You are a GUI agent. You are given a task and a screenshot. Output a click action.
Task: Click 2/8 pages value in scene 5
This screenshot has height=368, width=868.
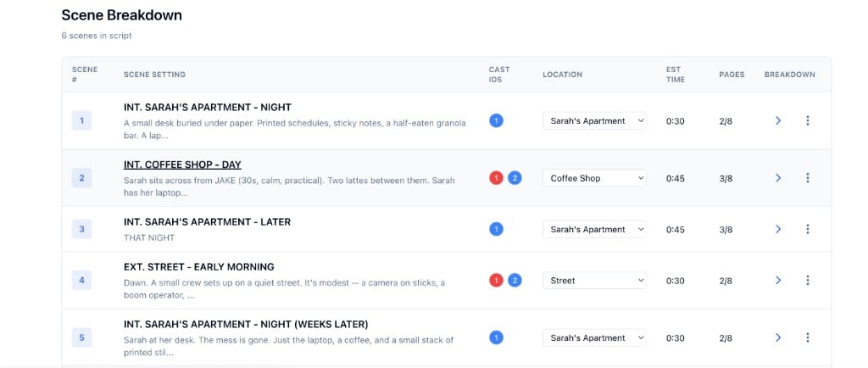pos(726,338)
